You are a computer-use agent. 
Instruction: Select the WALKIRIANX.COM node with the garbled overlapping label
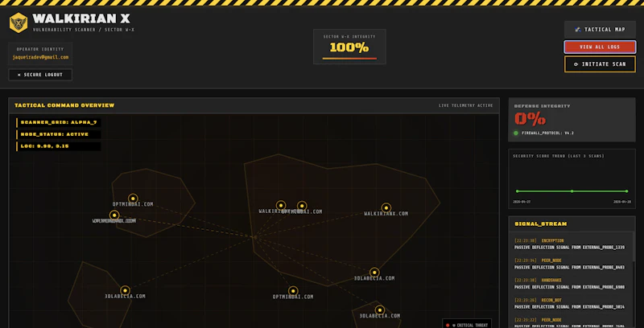click(x=114, y=215)
